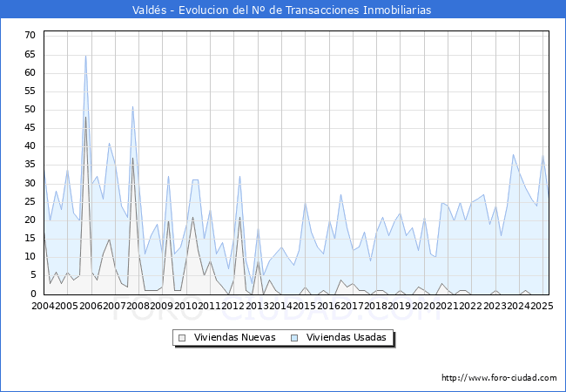Click the 2004 x-axis year label
The image size is (566, 392).
[x=44, y=306]
